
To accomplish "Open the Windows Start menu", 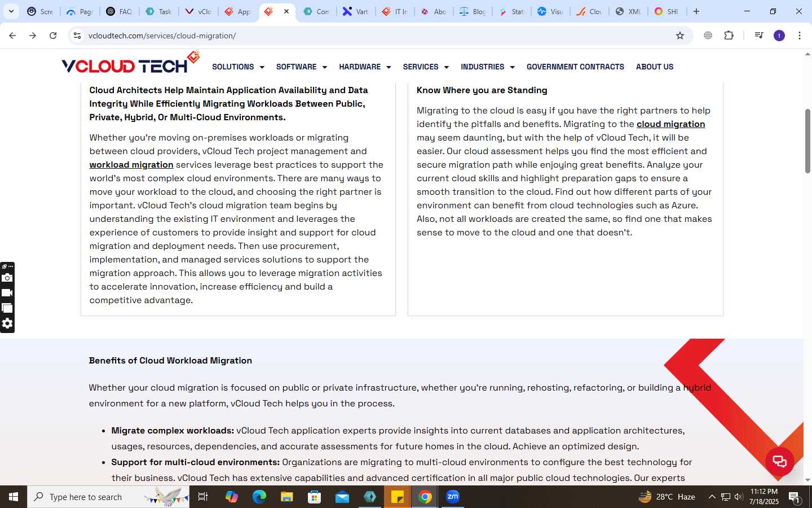I will pos(14,497).
